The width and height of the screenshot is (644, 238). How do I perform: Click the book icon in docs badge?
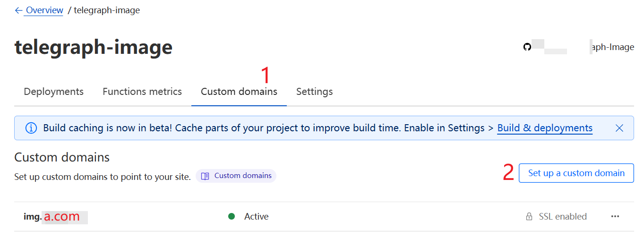(205, 176)
